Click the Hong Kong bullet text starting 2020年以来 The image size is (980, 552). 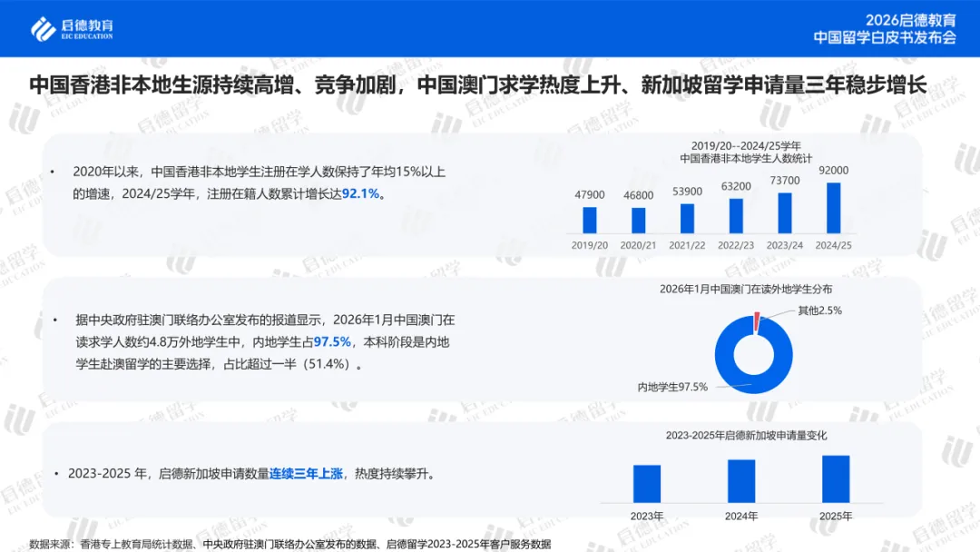click(259, 182)
